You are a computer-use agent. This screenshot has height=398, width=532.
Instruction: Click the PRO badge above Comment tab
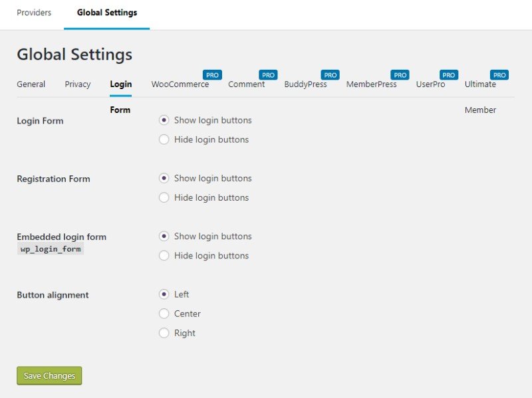point(268,74)
